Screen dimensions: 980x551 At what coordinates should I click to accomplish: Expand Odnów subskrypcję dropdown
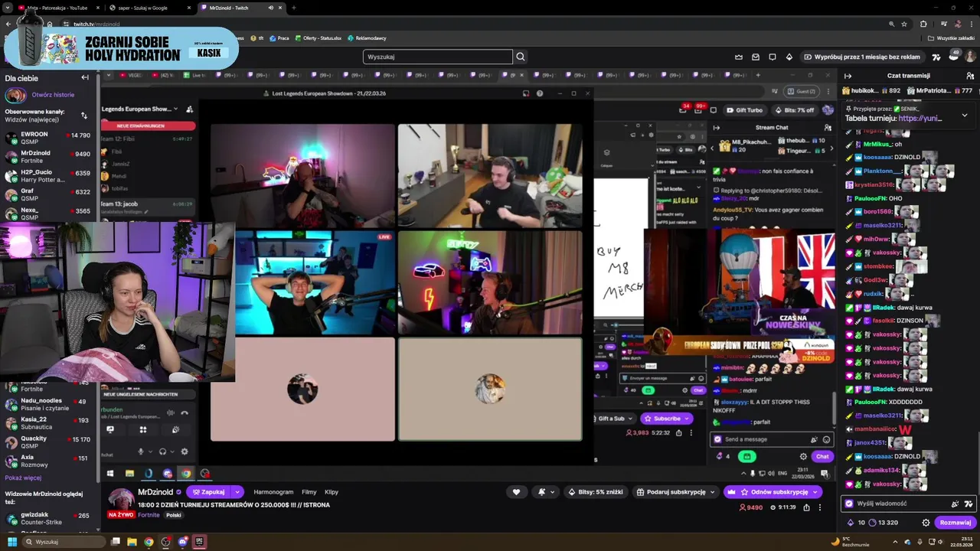[x=816, y=492]
